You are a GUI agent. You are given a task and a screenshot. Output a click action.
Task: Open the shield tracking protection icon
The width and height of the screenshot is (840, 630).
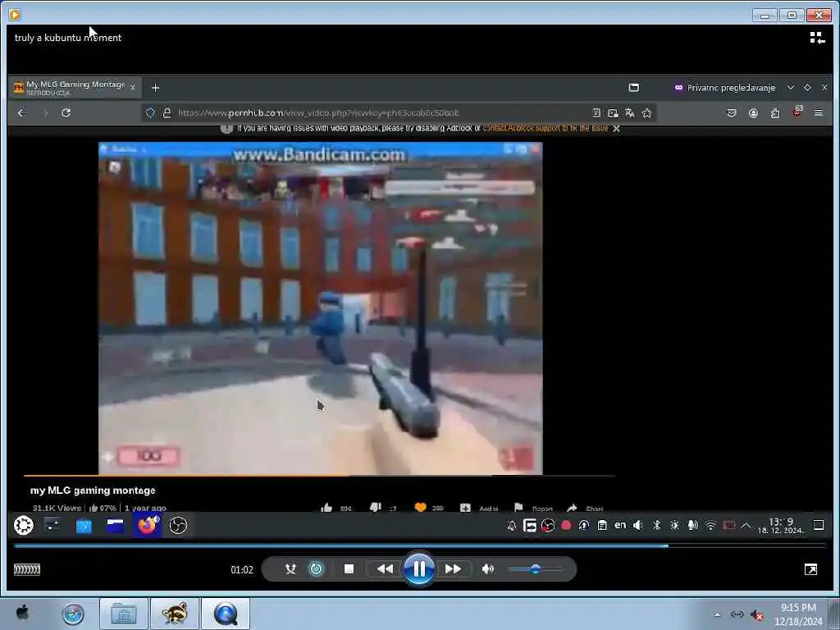point(151,113)
